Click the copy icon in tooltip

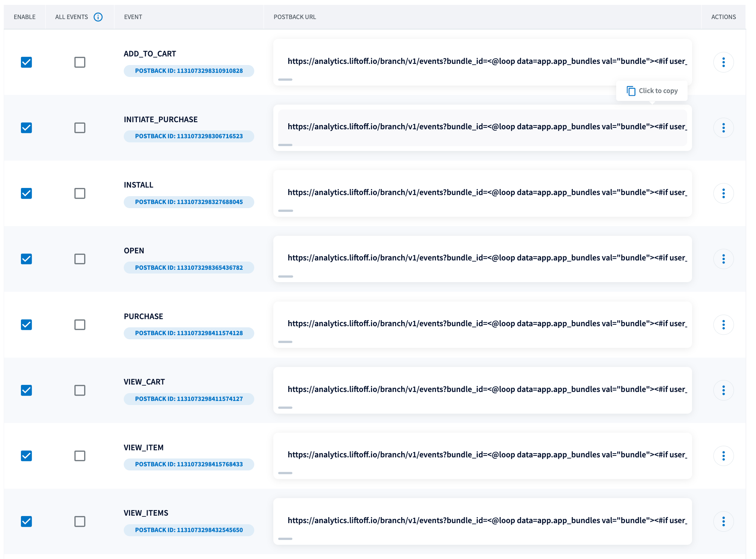pos(631,91)
